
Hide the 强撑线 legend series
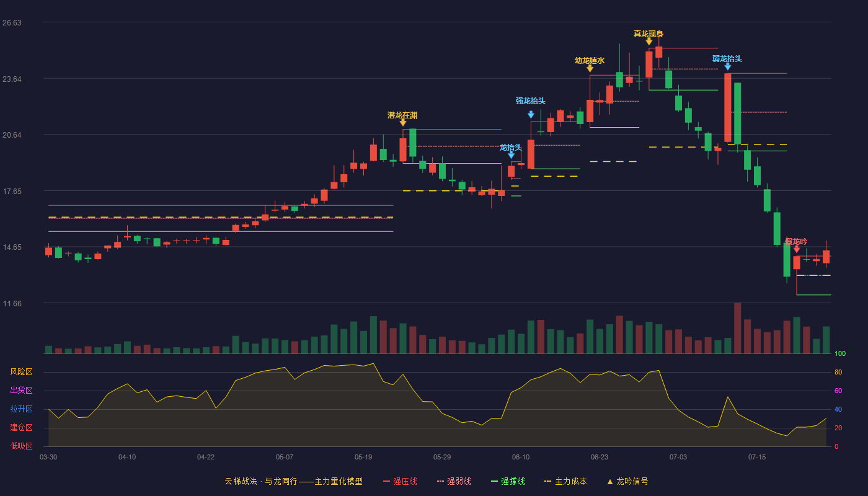point(508,481)
